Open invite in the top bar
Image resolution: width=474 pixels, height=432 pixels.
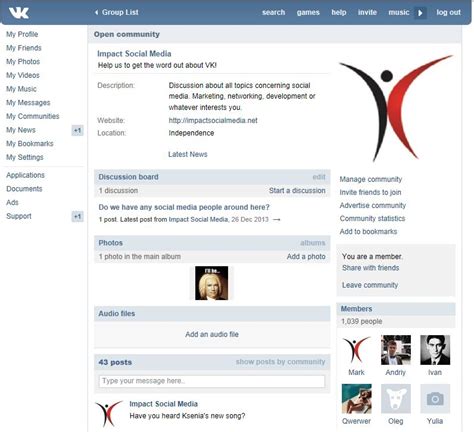click(x=367, y=12)
